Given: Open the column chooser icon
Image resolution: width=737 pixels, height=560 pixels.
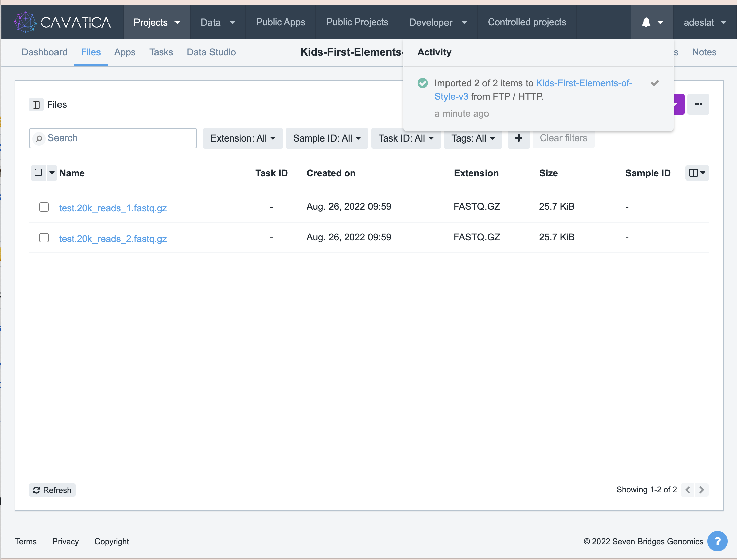Looking at the screenshot, I should (697, 173).
